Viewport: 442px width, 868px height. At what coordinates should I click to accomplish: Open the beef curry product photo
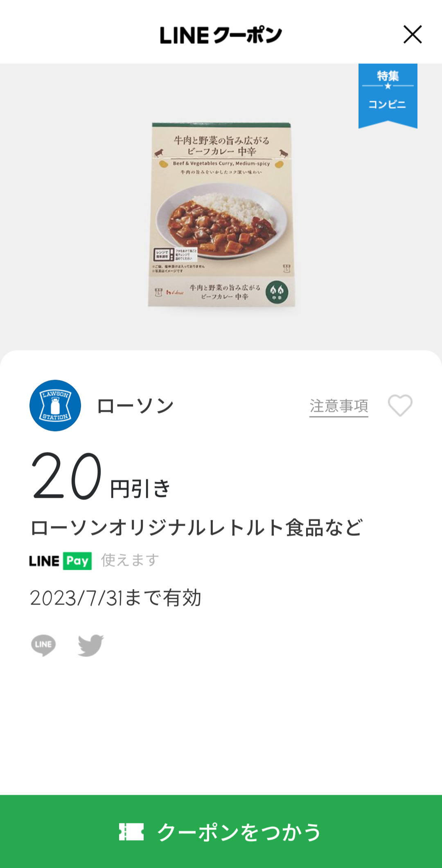pos(221,214)
